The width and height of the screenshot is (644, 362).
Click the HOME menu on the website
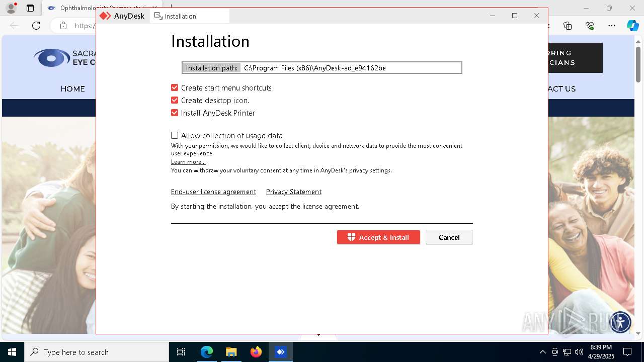(x=73, y=88)
